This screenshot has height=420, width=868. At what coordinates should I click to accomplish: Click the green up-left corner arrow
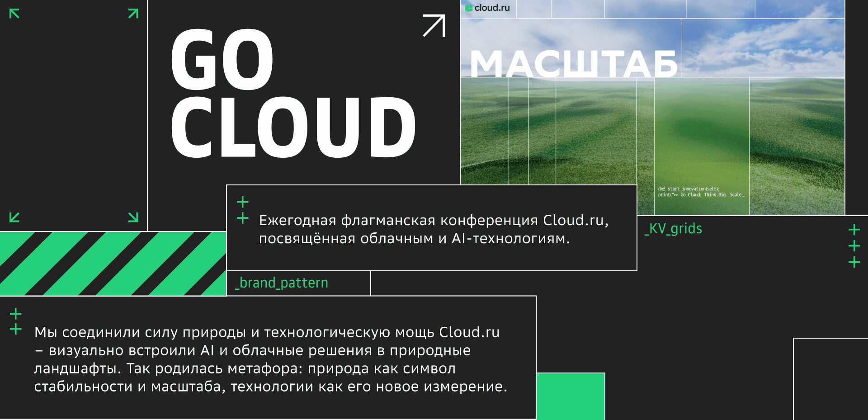click(x=14, y=14)
